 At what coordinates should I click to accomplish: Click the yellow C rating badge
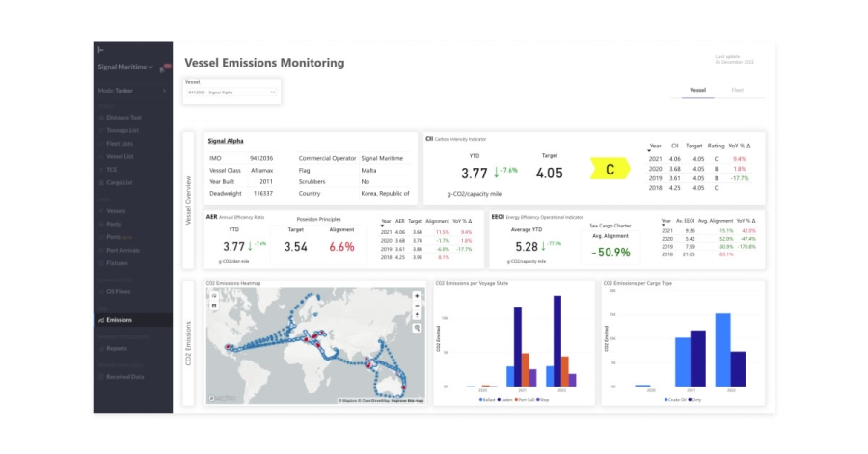pos(610,171)
